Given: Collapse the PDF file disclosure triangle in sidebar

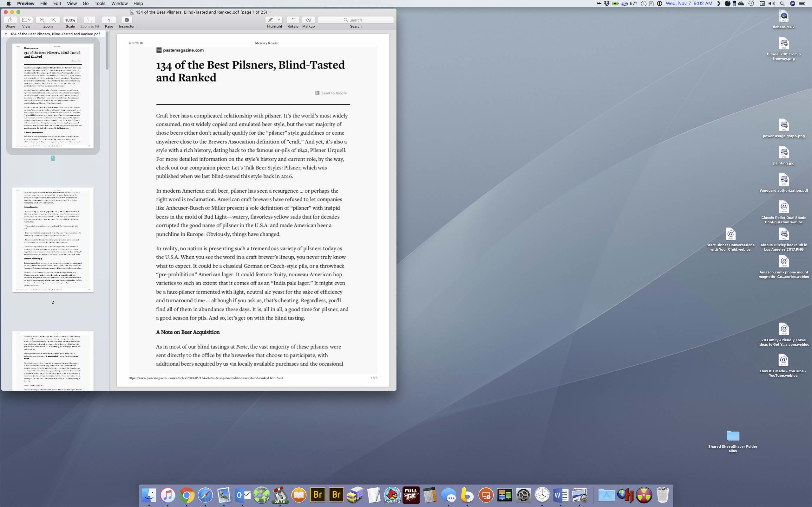Looking at the screenshot, I should [6, 34].
